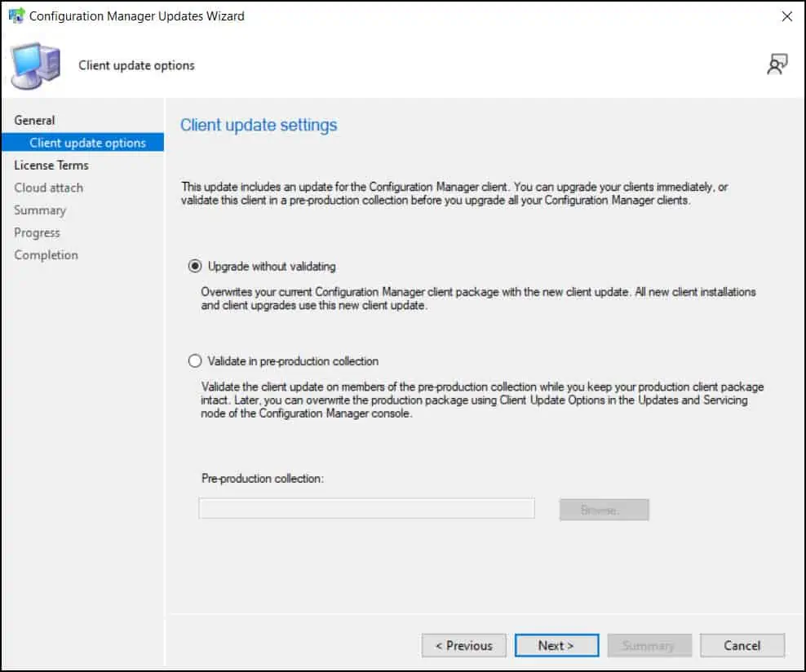Click the feedback person icon at top right
This screenshot has width=806, height=672.
click(x=777, y=64)
